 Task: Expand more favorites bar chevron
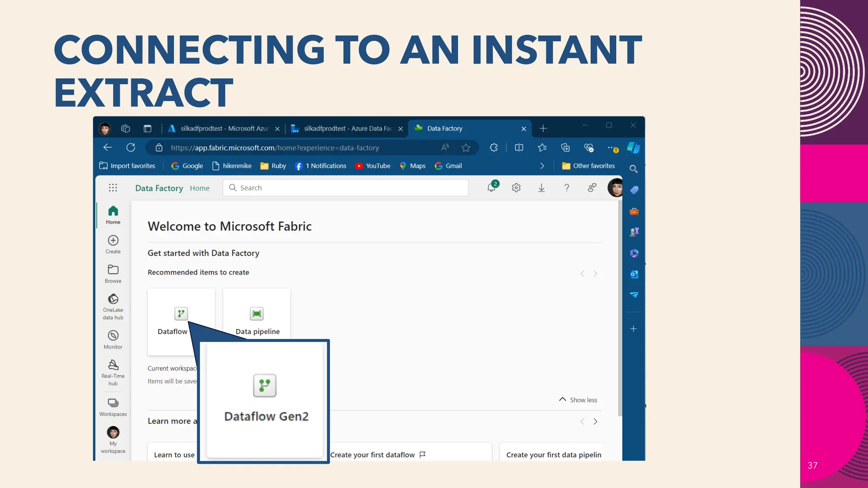(x=542, y=166)
